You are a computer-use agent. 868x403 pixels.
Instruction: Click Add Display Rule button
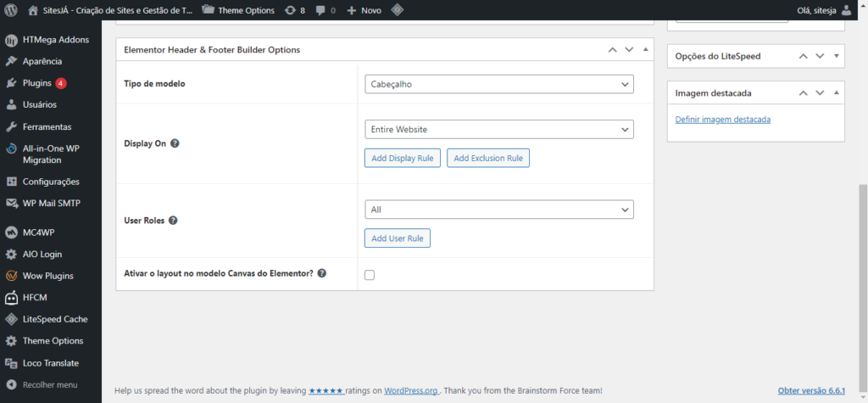click(402, 159)
